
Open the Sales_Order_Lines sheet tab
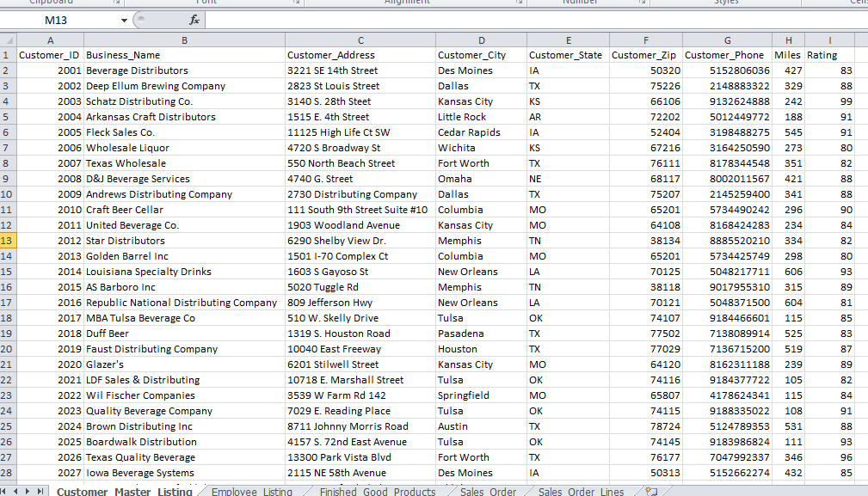(x=582, y=491)
